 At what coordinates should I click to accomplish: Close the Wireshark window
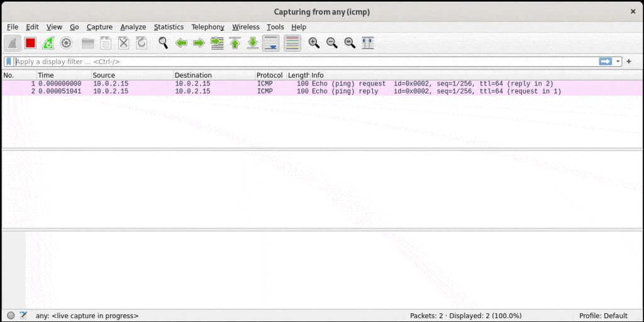[x=633, y=12]
